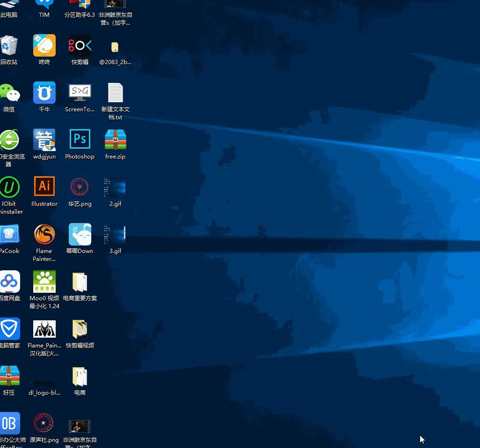Image resolution: width=480 pixels, height=448 pixels.
Task: Select the 3.gif thumbnail
Action: tap(115, 234)
